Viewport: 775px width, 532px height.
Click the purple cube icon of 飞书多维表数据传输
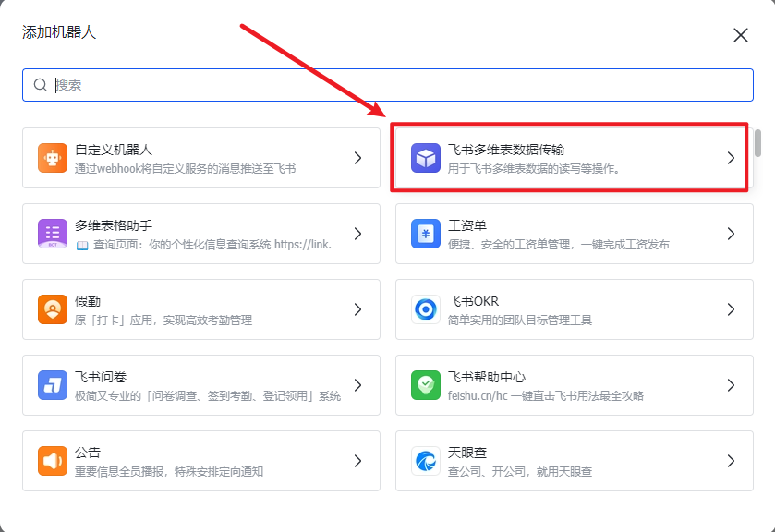pyautogui.click(x=426, y=158)
